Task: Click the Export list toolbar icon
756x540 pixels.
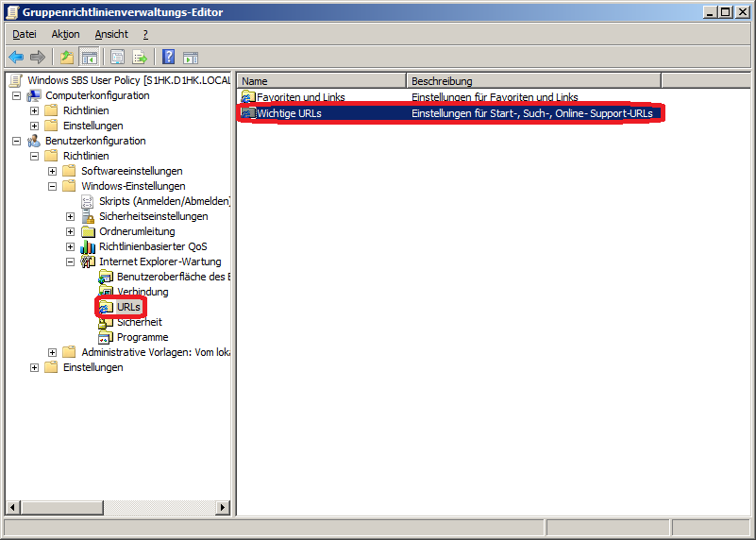Action: pyautogui.click(x=140, y=57)
